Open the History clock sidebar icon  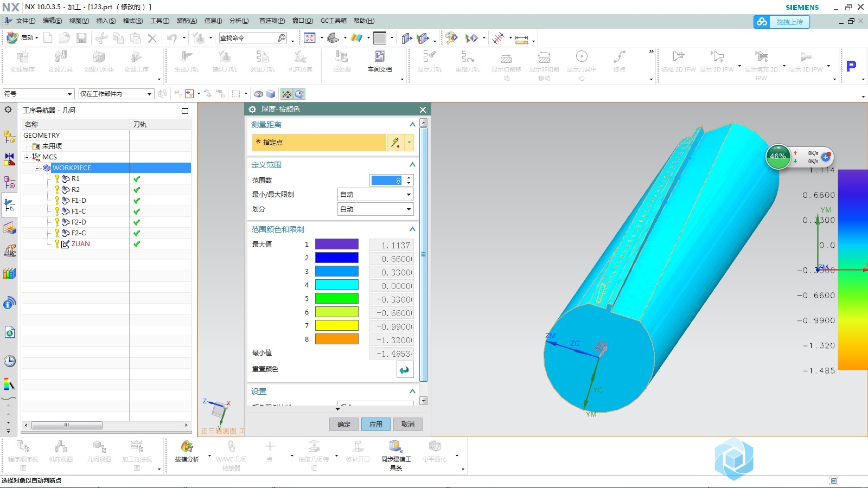(9, 361)
